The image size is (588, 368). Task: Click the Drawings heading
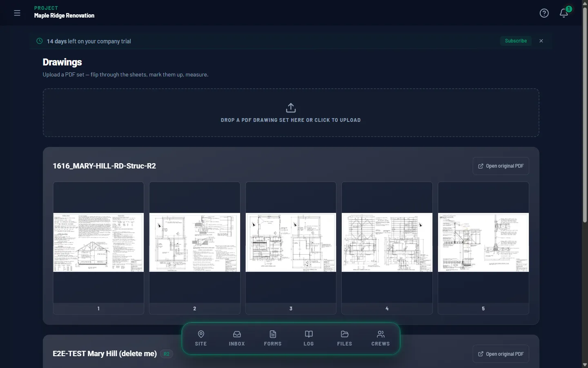click(x=62, y=62)
